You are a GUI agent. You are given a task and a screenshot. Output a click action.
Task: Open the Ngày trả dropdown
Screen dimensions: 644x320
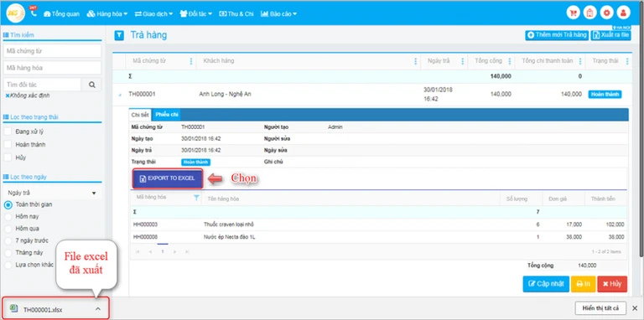point(52,193)
